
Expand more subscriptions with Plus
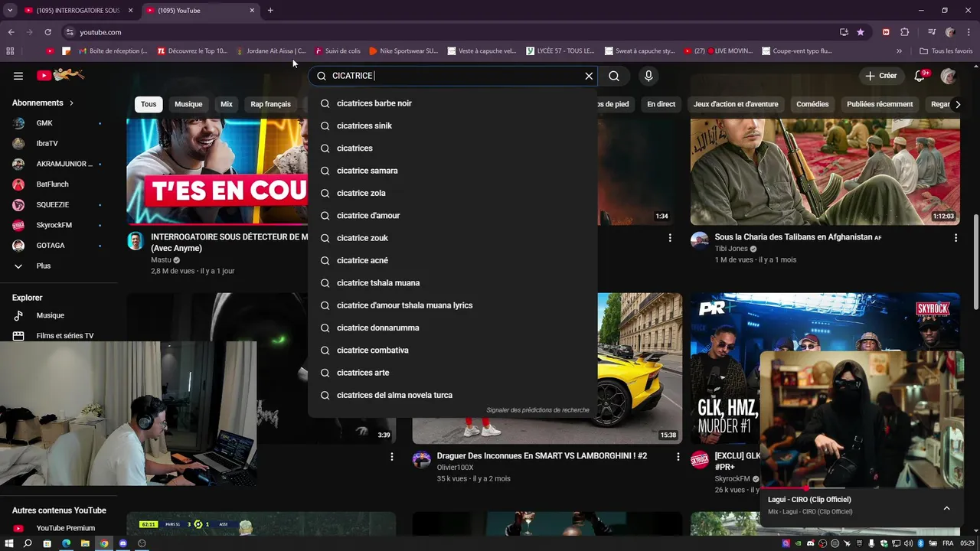click(58, 266)
